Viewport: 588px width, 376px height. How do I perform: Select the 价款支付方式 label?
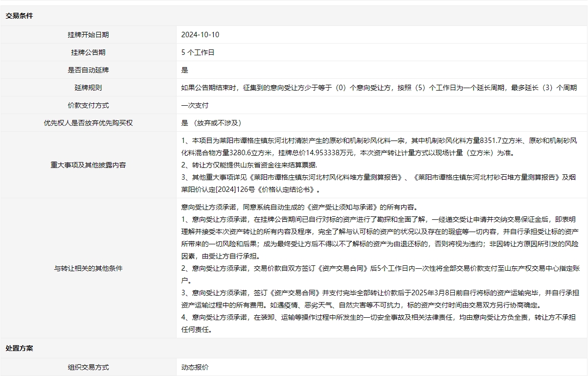(x=89, y=105)
